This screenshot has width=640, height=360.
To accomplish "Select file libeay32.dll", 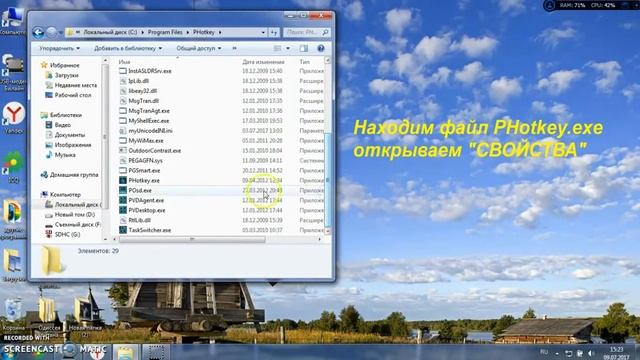I will point(142,91).
